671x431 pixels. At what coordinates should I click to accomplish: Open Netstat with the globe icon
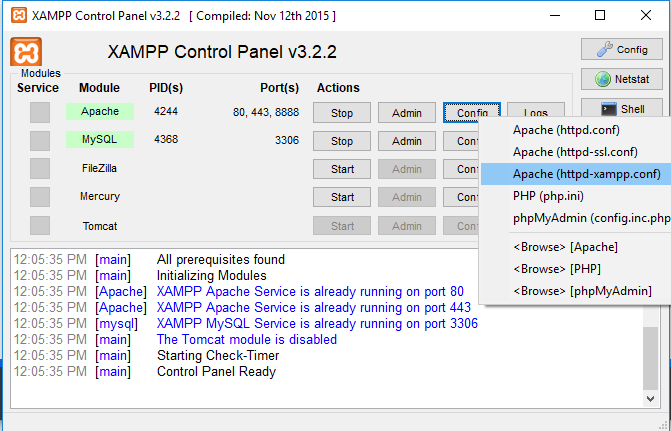(622, 79)
